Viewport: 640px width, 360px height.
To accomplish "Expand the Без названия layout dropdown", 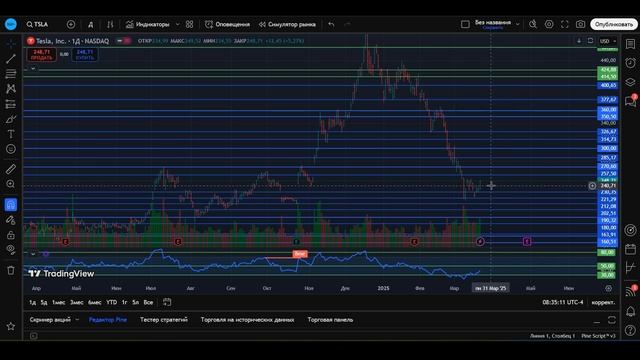I will (x=518, y=24).
